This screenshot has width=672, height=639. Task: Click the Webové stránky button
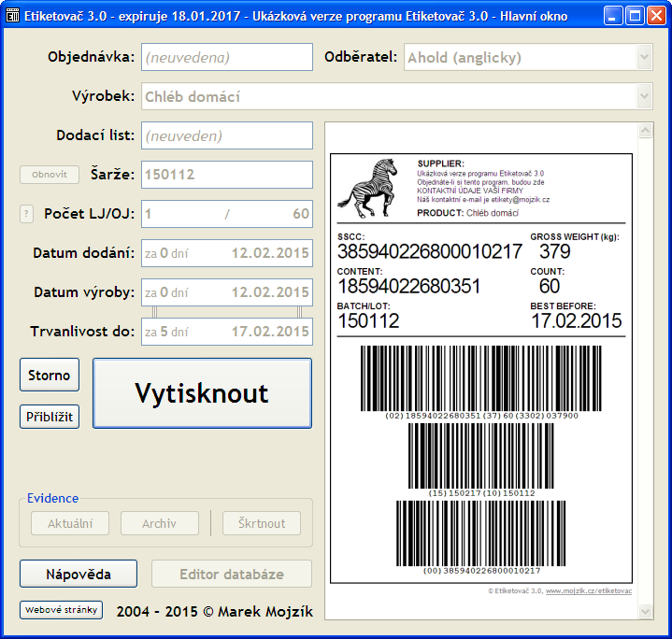click(x=61, y=610)
